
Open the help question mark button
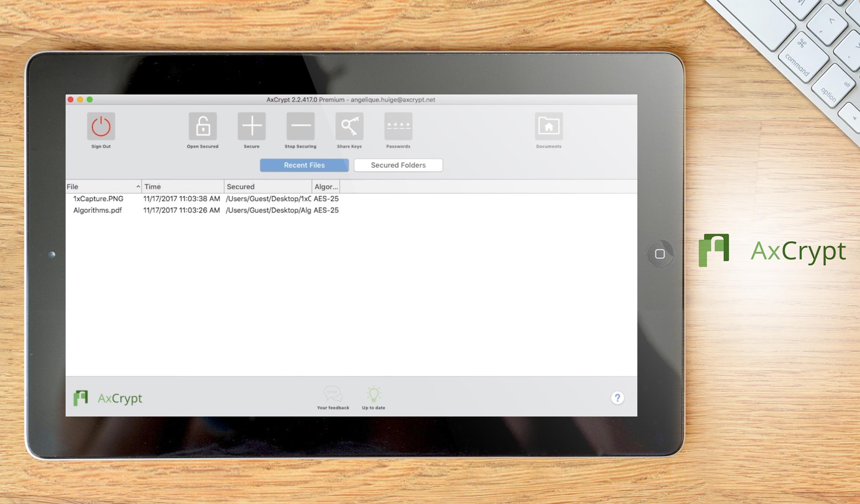pyautogui.click(x=618, y=398)
